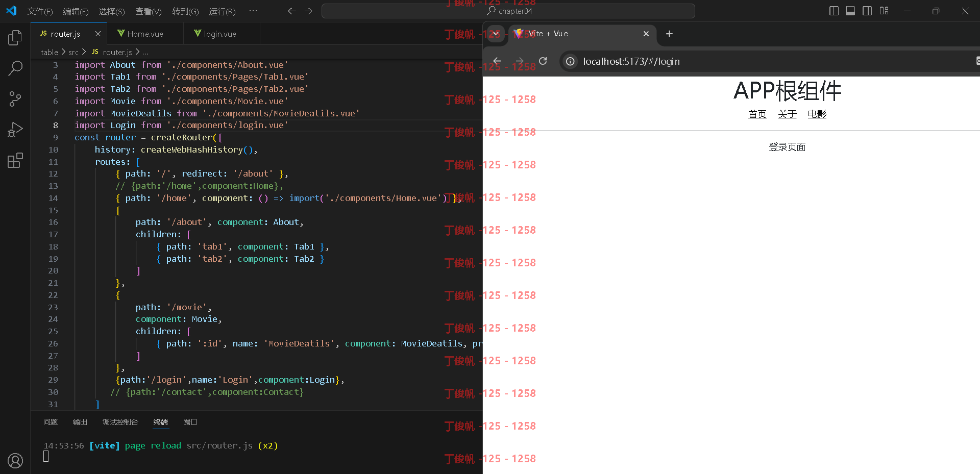980x474 pixels.
Task: Click the src breadcrumb segment
Action: [73, 52]
